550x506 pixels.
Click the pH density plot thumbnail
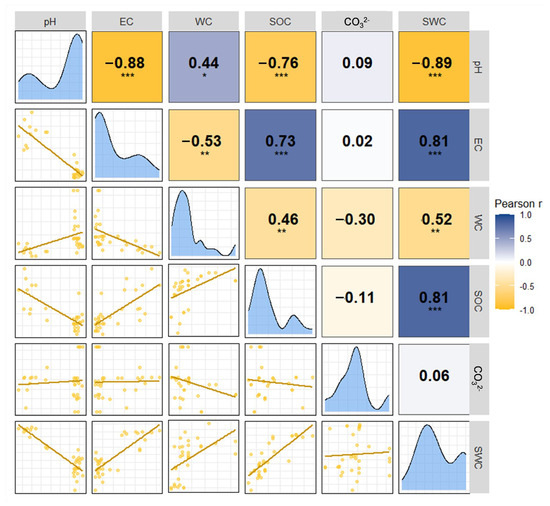pyautogui.click(x=51, y=67)
